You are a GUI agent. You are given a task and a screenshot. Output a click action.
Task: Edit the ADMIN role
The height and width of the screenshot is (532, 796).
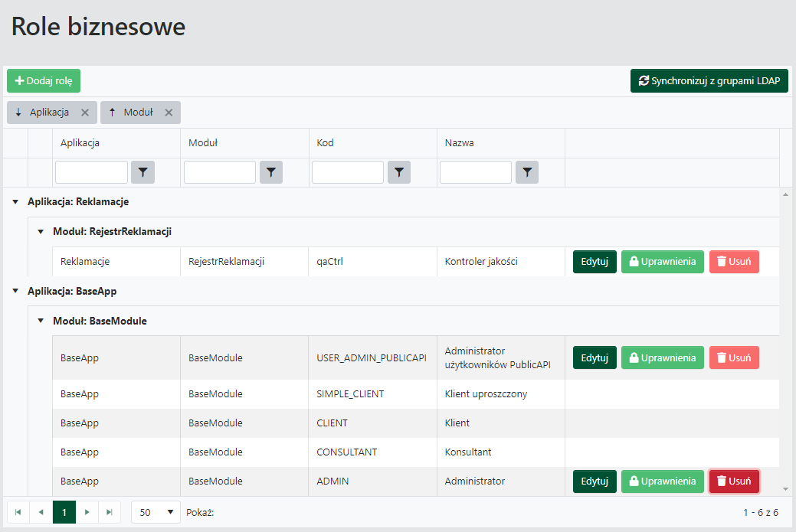click(595, 481)
